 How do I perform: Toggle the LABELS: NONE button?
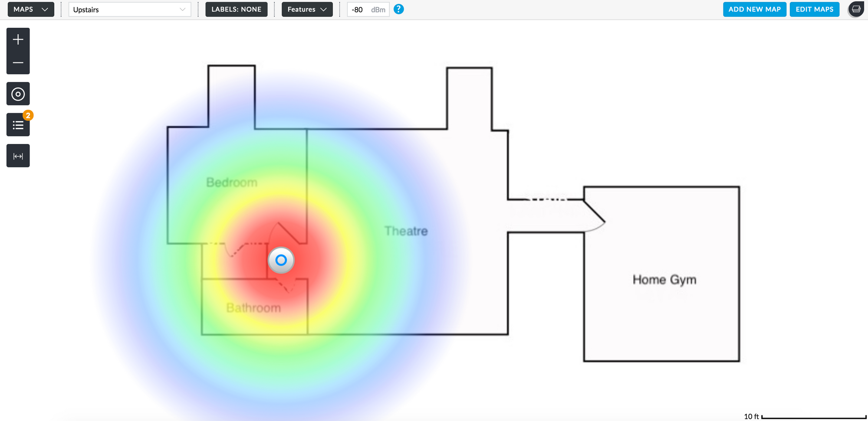(236, 9)
